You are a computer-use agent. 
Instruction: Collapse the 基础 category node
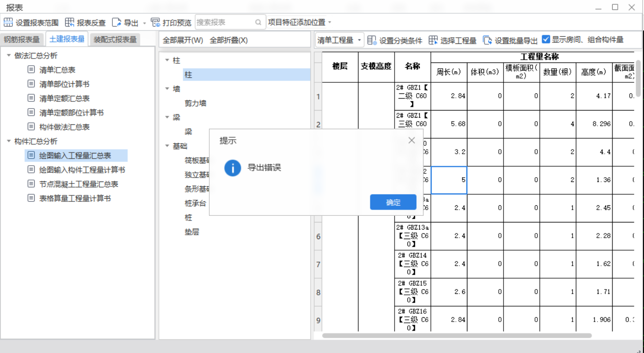click(167, 146)
